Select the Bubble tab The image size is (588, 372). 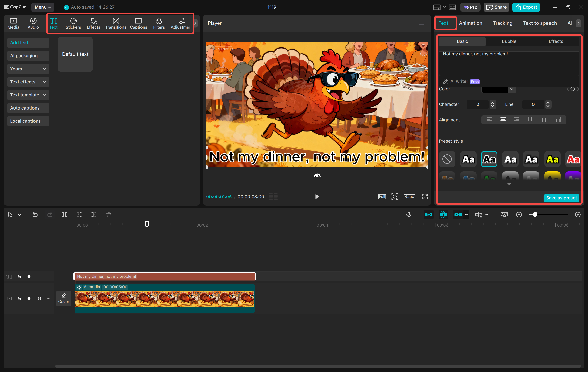tap(509, 41)
